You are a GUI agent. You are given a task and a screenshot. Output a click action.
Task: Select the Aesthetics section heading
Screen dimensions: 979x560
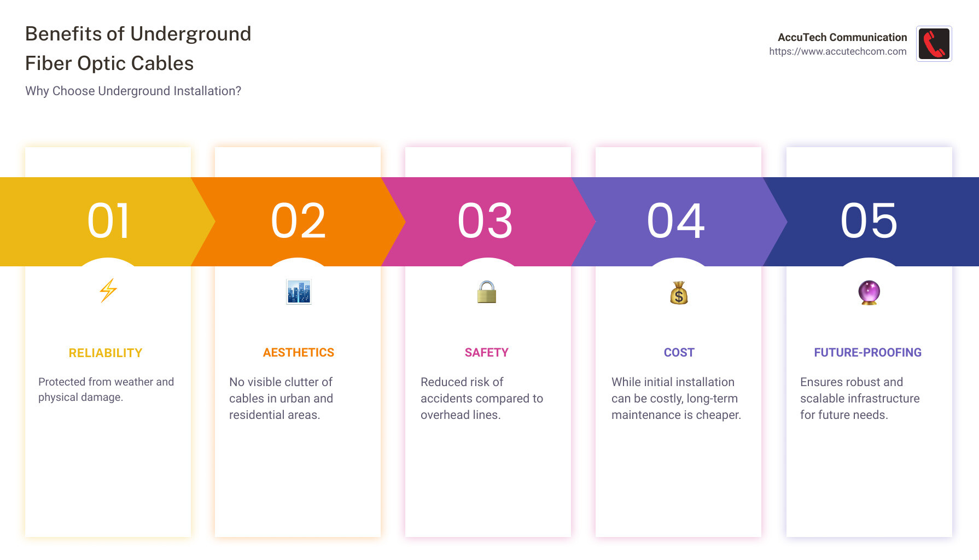tap(298, 352)
